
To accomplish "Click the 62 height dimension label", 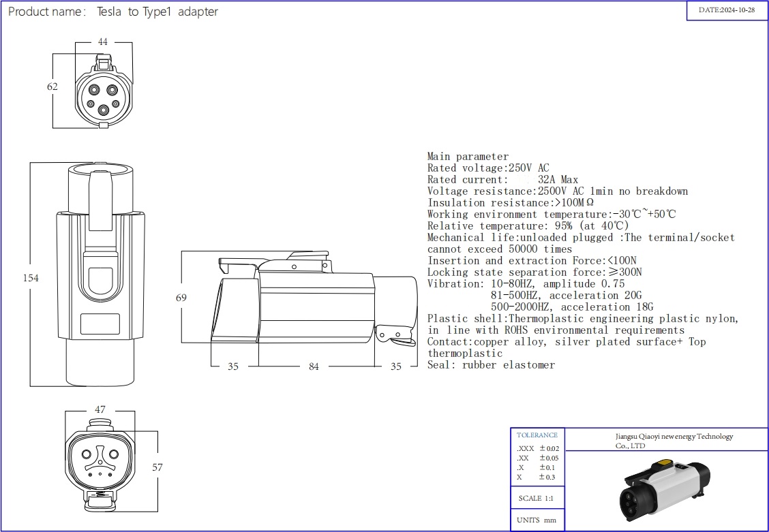I will click(52, 87).
